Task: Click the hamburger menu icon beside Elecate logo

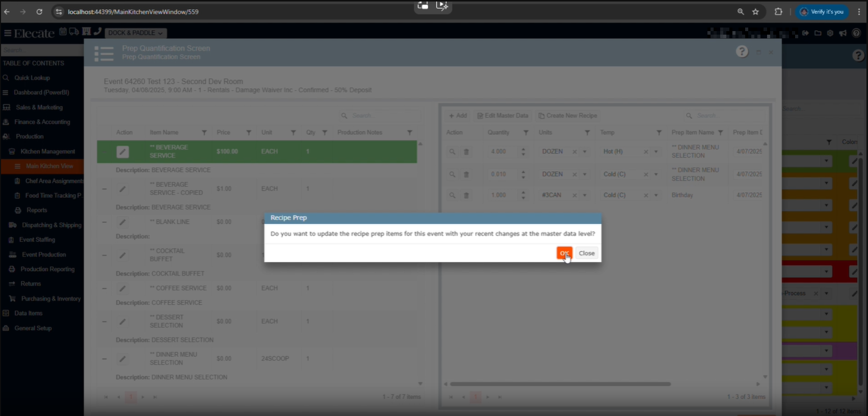Action: pos(8,33)
